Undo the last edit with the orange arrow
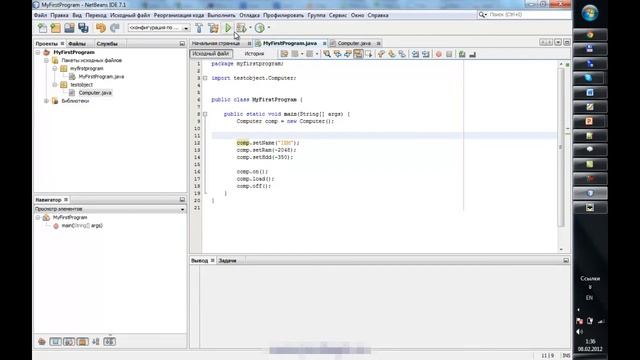The image size is (640, 360). [100, 28]
